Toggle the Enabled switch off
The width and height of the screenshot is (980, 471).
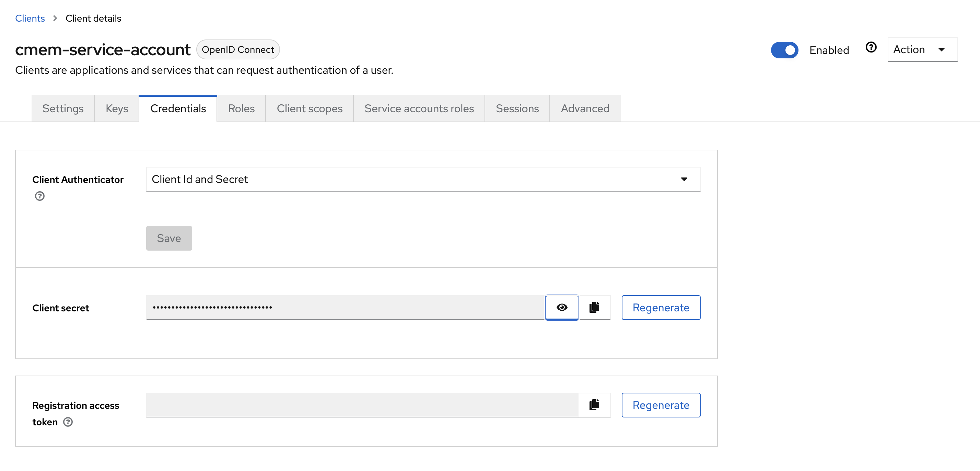click(x=784, y=50)
